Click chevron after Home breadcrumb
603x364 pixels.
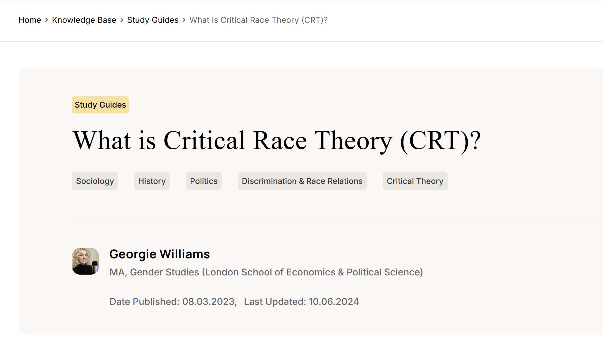[x=47, y=20]
